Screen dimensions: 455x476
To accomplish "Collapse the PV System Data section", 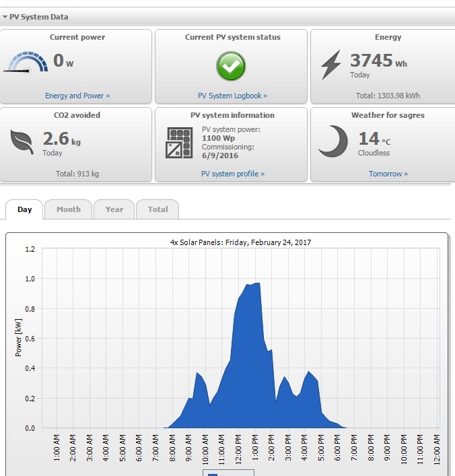I will tap(5, 17).
